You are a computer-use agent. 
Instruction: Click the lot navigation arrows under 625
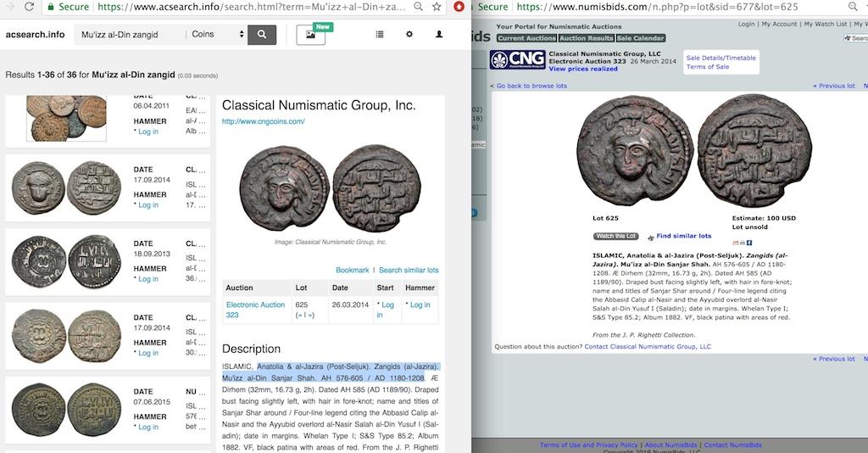[305, 315]
